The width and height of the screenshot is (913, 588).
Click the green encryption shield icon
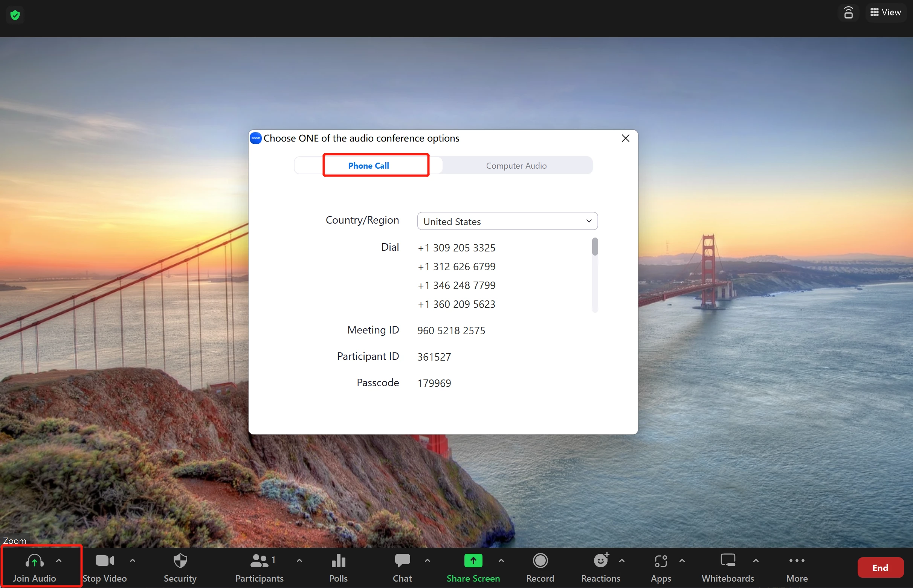coord(15,15)
